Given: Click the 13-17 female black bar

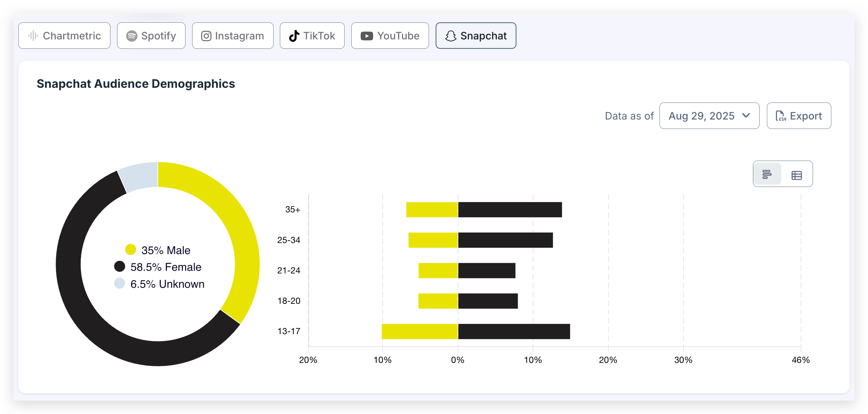Looking at the screenshot, I should (514, 332).
